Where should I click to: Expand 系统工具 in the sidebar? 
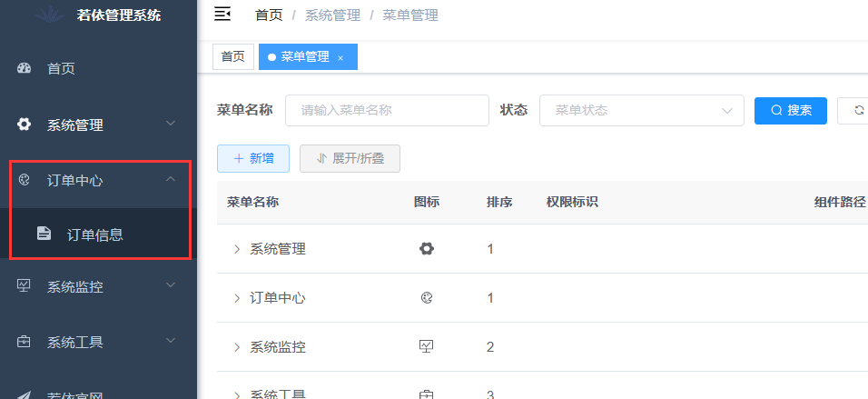(x=171, y=340)
